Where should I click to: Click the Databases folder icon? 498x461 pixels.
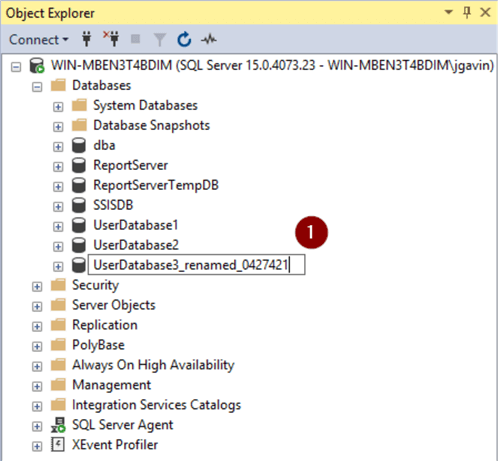(59, 85)
